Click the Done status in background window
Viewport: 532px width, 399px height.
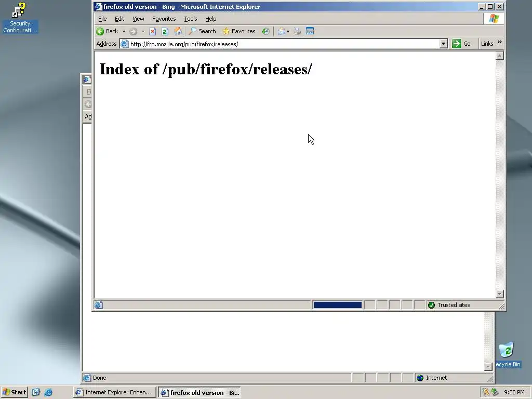(x=99, y=378)
